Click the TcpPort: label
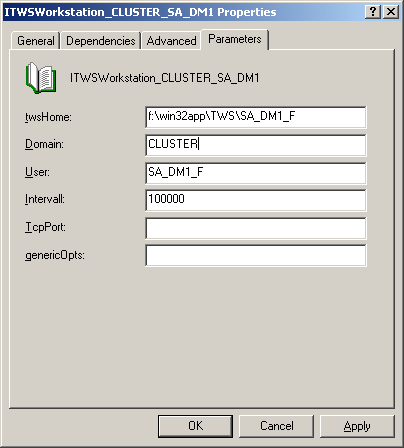The height and width of the screenshot is (448, 404). (x=45, y=227)
